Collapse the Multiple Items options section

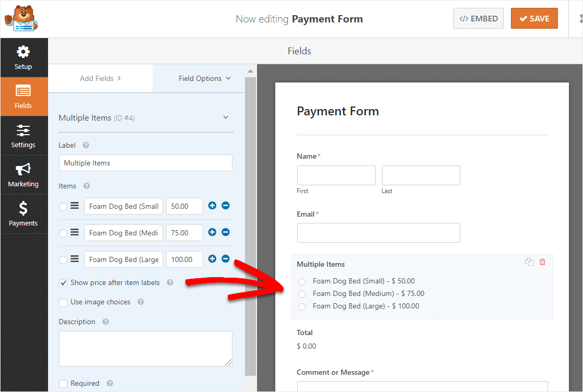coord(225,117)
